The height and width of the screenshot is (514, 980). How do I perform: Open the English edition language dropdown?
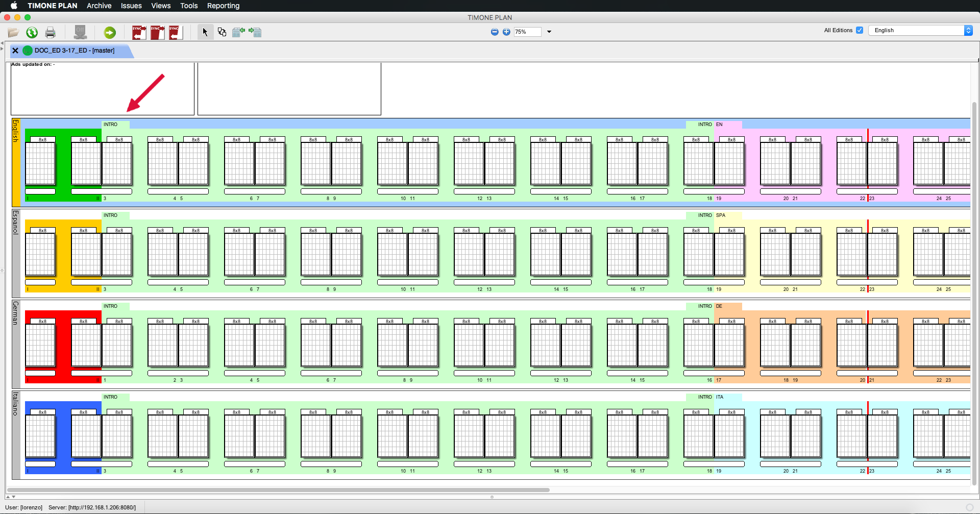[x=920, y=30]
